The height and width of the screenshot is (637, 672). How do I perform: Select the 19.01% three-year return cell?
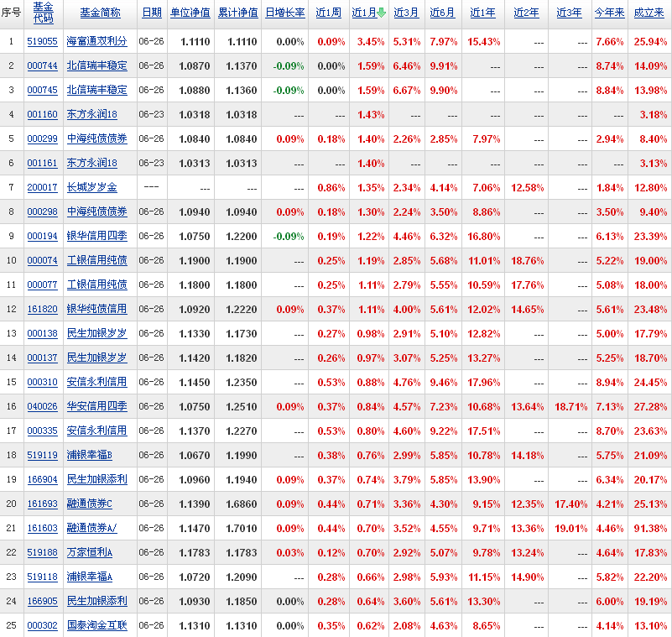tap(570, 529)
